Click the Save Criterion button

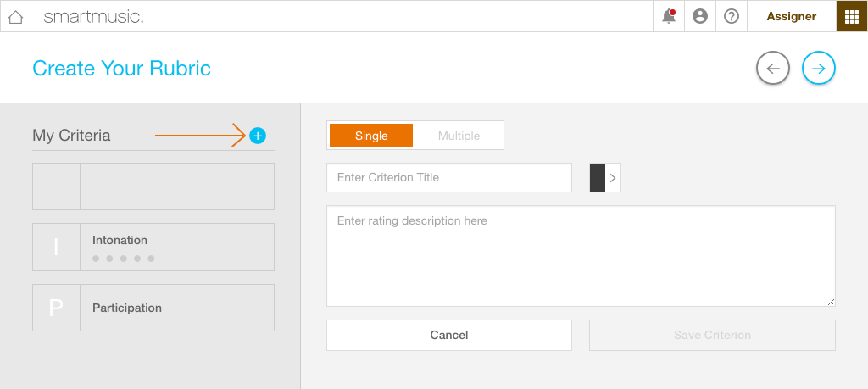click(x=712, y=335)
